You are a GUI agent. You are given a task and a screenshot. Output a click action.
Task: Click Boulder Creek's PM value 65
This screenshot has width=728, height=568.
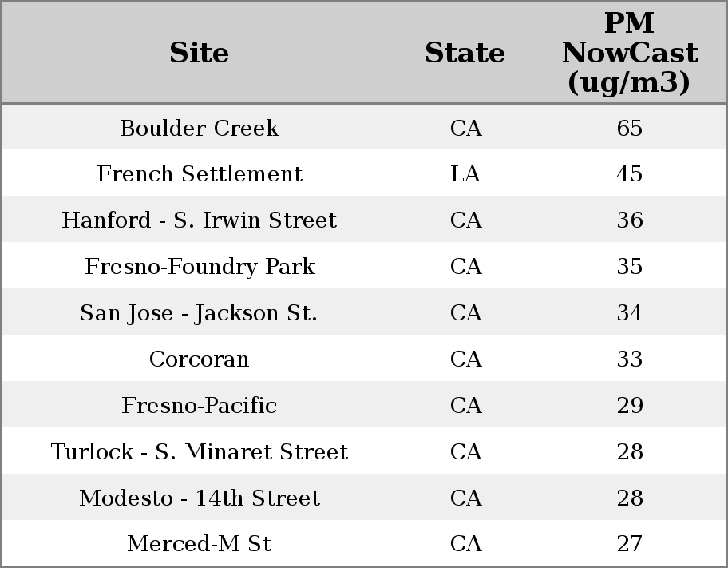[x=629, y=128]
